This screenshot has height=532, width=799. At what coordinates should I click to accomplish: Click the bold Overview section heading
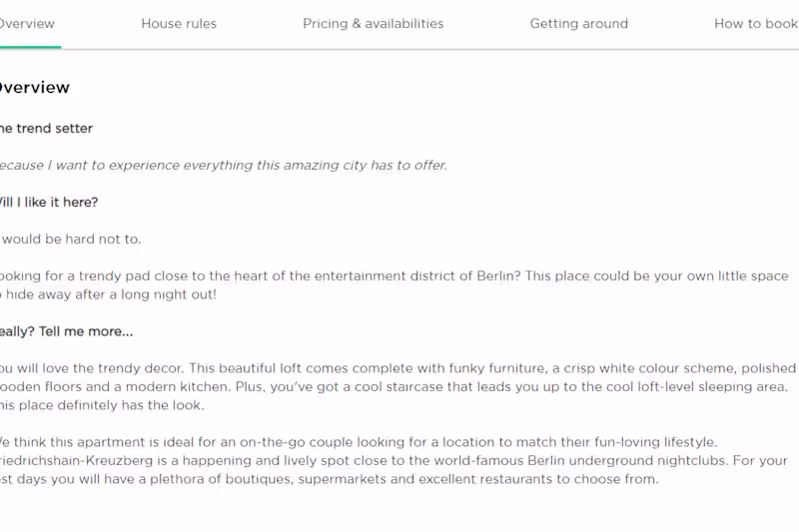point(34,88)
